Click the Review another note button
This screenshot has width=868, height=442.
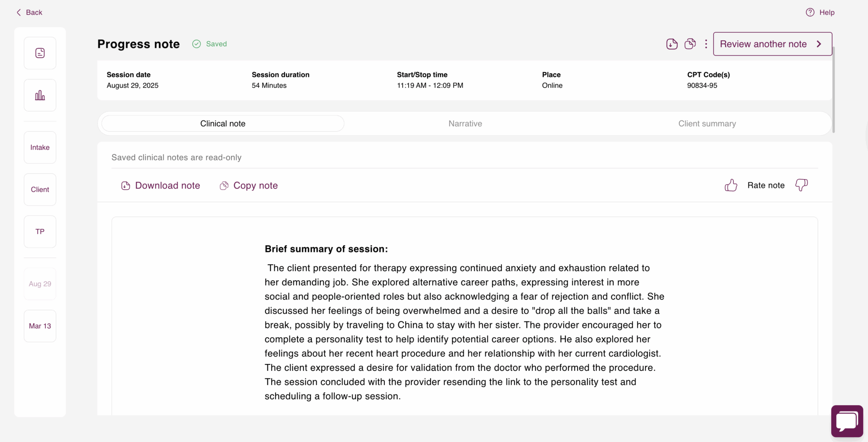coord(772,44)
